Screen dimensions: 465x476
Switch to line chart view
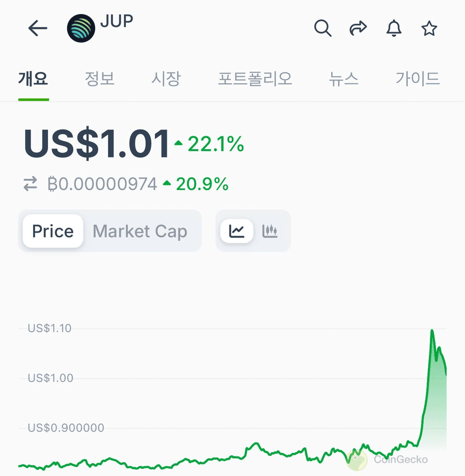coord(237,231)
